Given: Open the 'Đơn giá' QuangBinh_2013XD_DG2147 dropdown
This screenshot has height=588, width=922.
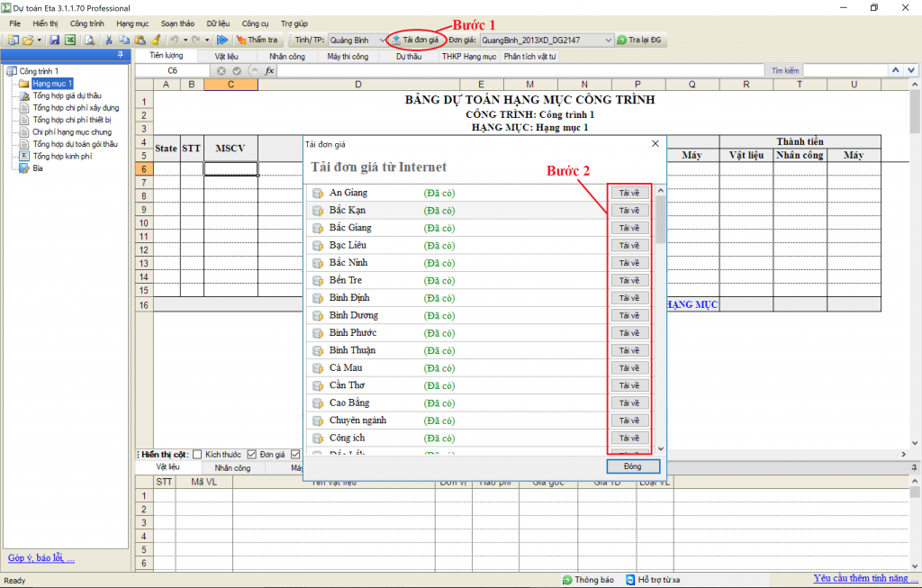Looking at the screenshot, I should tap(607, 41).
